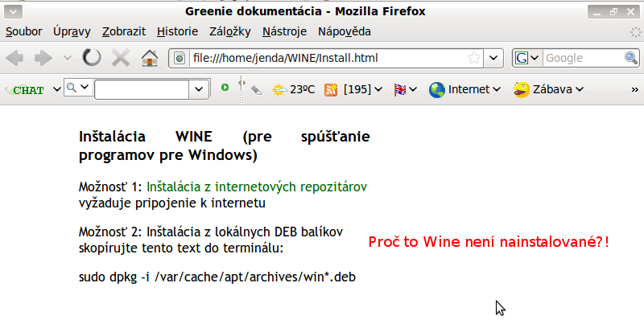Viewport: 644px width, 320px height.
Task: Open the Nápověda menu
Action: pos(345,31)
